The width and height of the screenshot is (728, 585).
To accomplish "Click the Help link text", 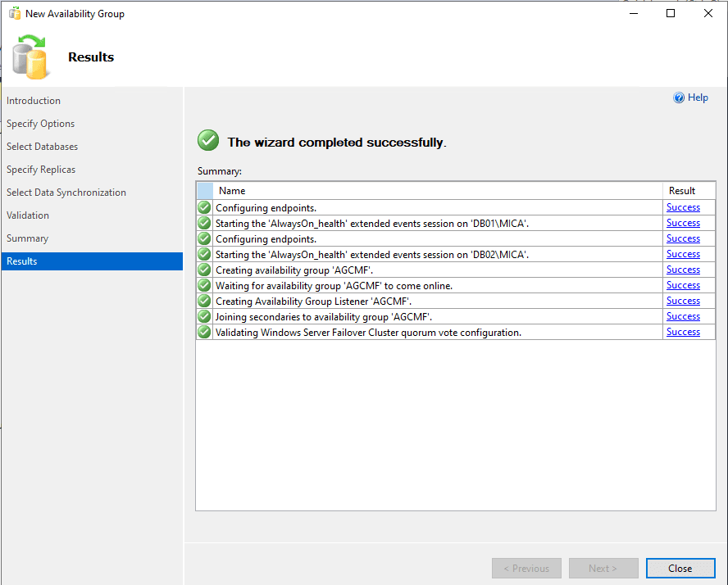I will pos(698,97).
